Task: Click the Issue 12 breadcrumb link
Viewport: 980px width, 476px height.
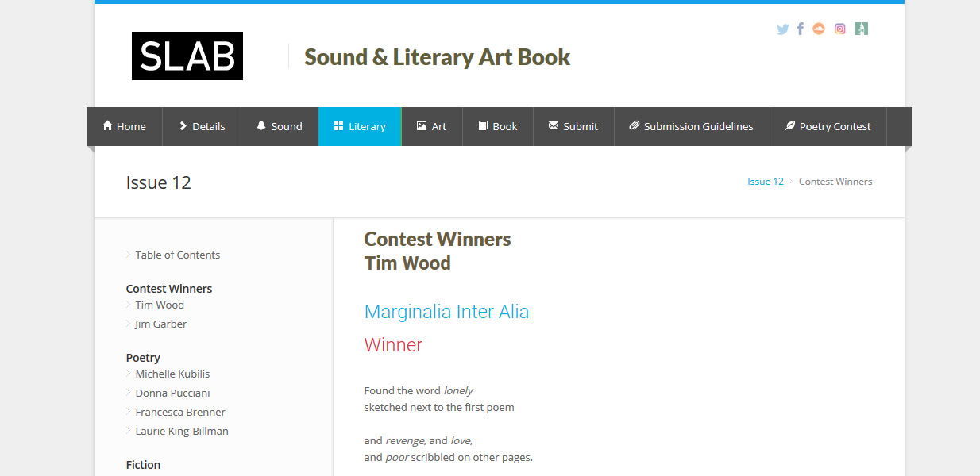Action: coord(766,182)
